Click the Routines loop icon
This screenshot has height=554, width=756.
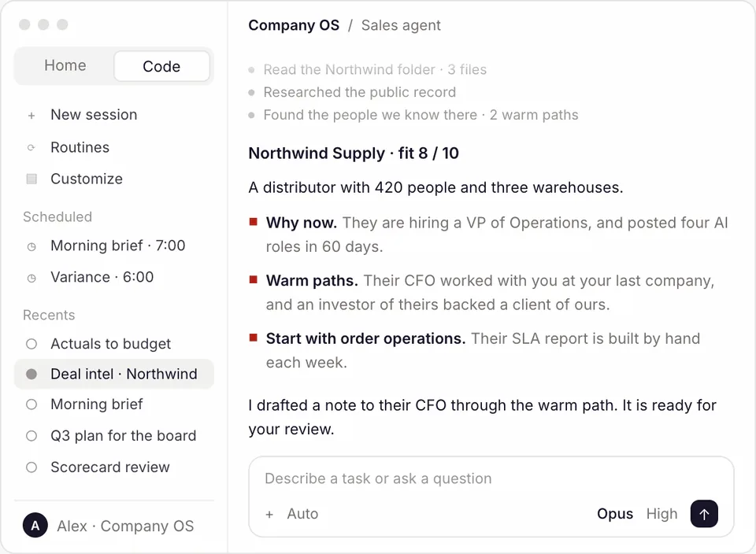(x=31, y=148)
